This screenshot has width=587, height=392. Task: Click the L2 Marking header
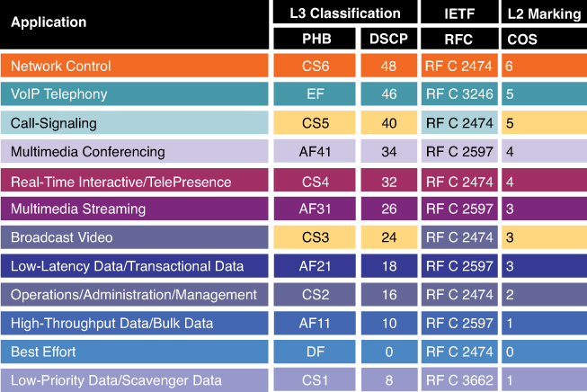pos(543,13)
